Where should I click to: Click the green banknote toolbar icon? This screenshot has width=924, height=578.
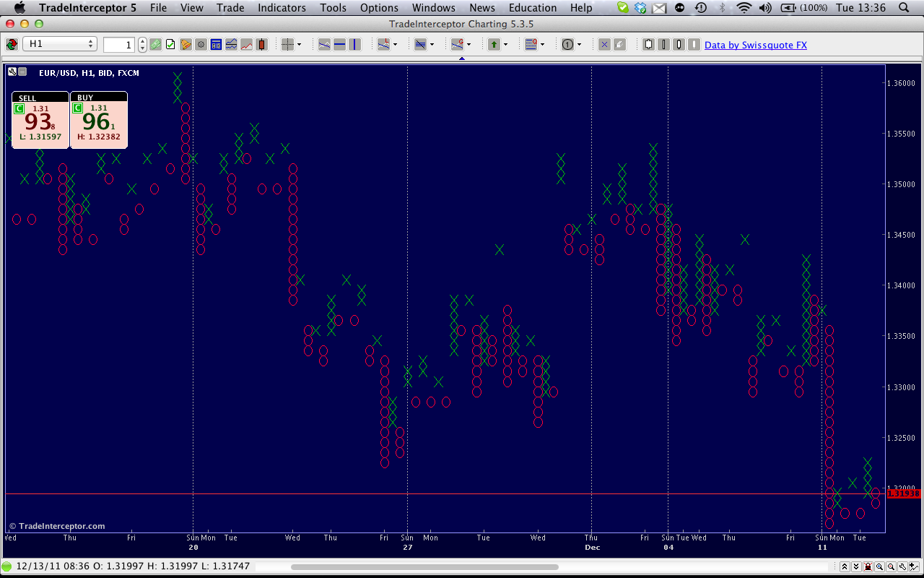[x=156, y=45]
